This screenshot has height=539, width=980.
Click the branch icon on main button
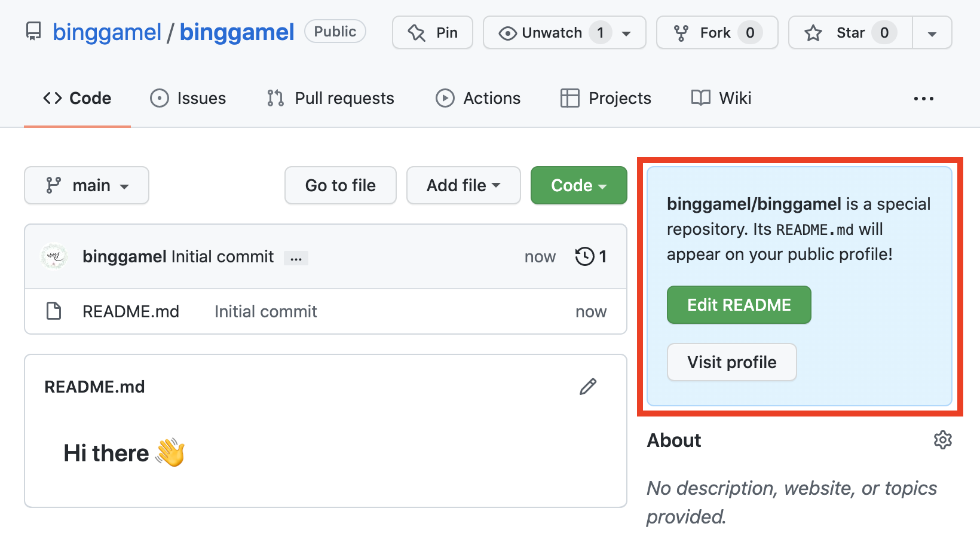pos(54,185)
